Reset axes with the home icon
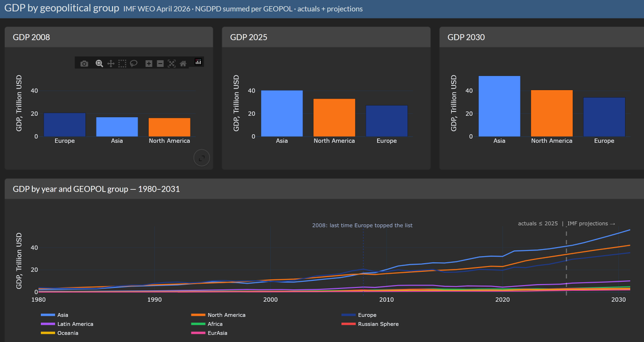This screenshot has width=644, height=342. click(183, 63)
